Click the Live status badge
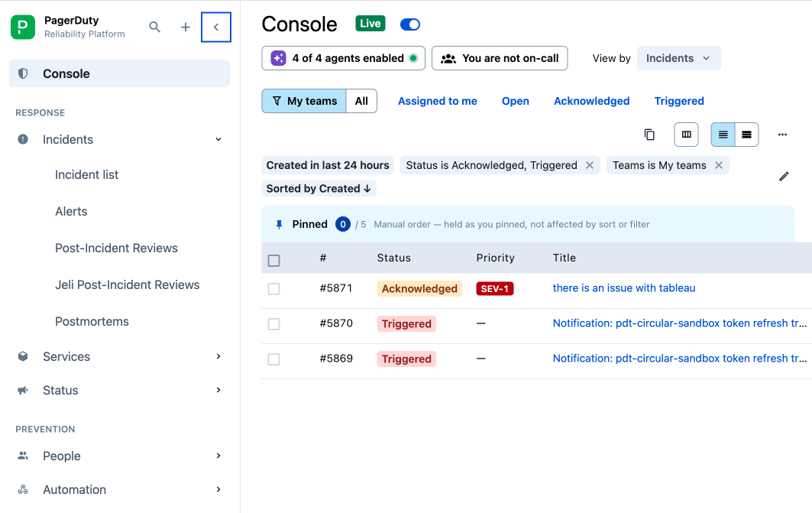This screenshot has height=513, width=812. (370, 23)
